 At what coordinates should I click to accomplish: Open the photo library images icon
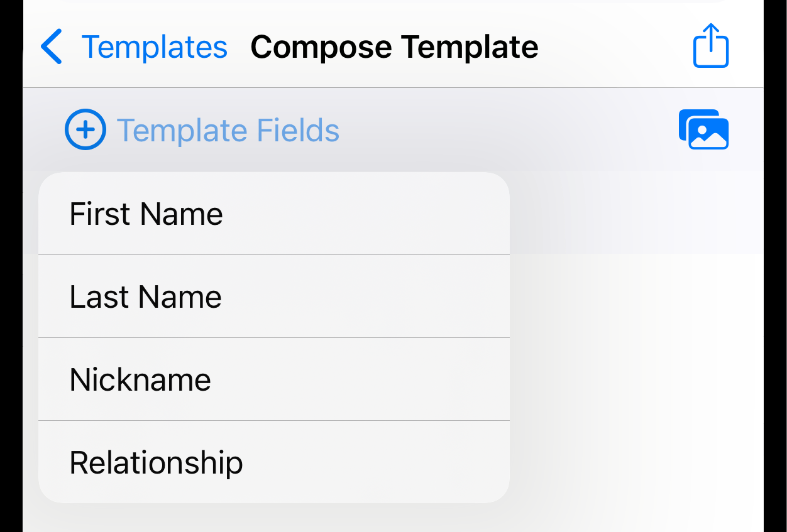click(x=703, y=129)
